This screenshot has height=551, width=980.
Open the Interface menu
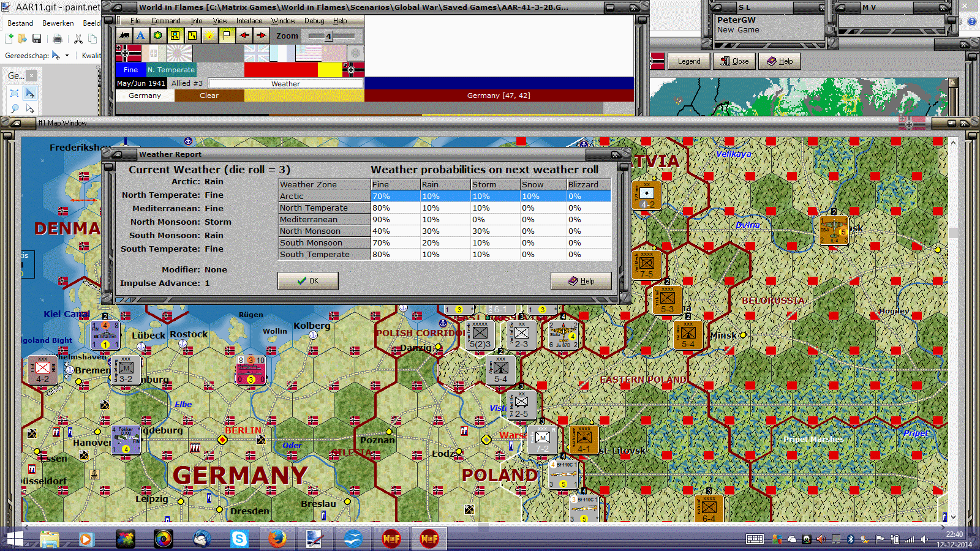(x=249, y=21)
